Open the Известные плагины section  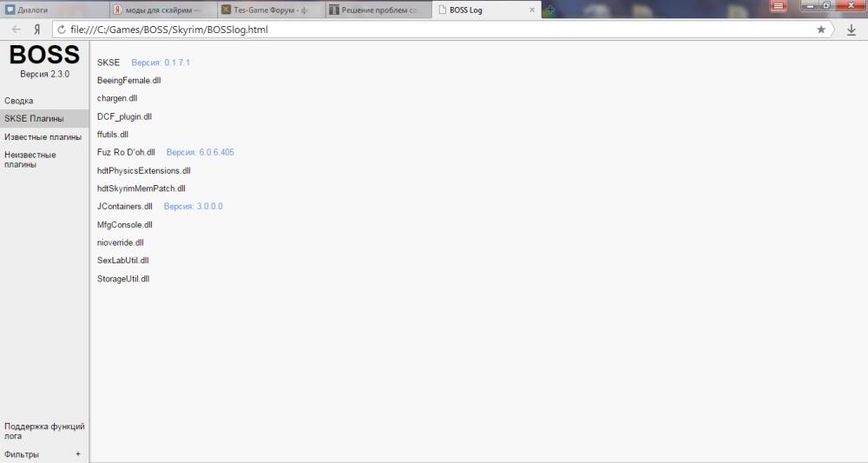coord(43,136)
